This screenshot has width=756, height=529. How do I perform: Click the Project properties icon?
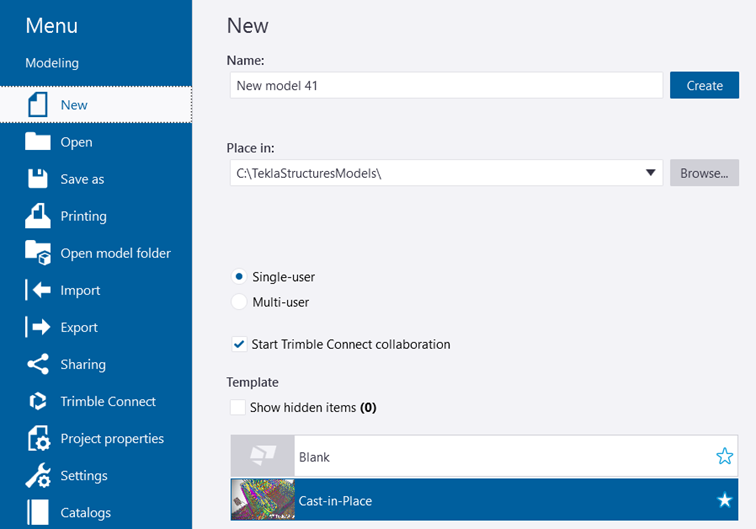pos(38,439)
